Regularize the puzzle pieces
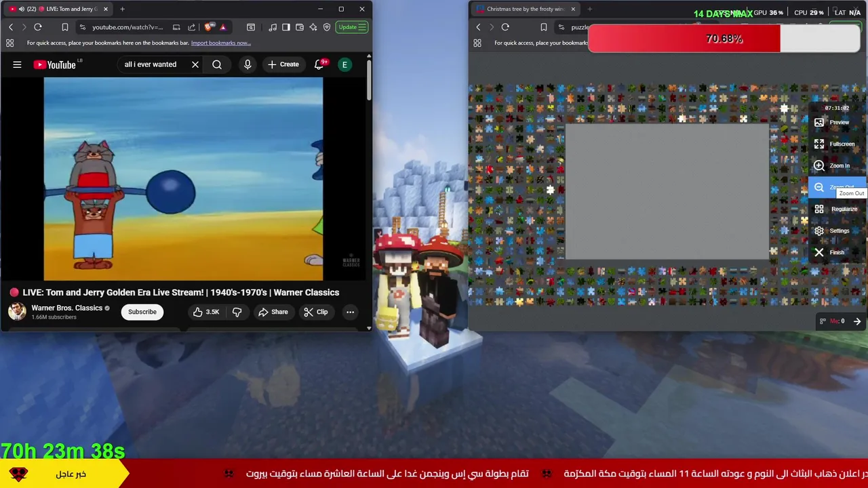 pos(838,209)
